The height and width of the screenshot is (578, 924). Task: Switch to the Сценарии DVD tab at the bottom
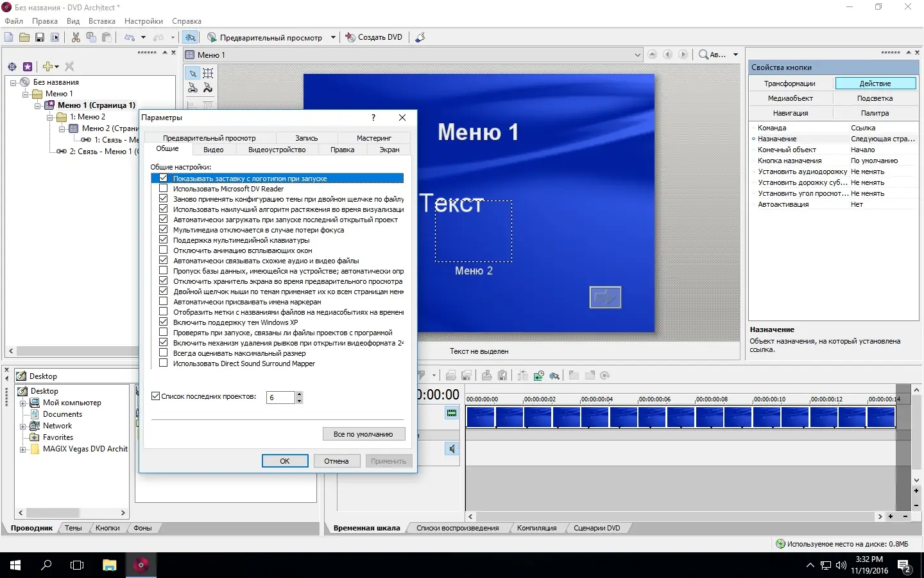point(598,528)
